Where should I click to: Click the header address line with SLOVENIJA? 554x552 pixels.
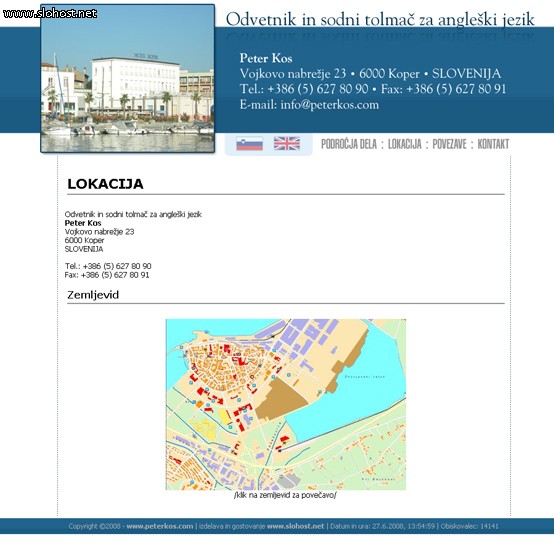[370, 74]
